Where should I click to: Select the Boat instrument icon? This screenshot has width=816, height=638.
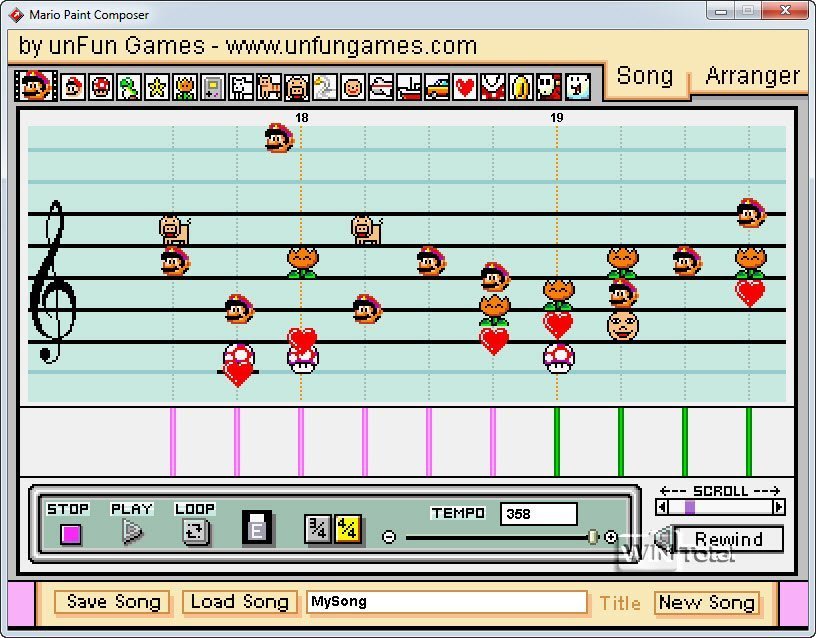[x=409, y=87]
